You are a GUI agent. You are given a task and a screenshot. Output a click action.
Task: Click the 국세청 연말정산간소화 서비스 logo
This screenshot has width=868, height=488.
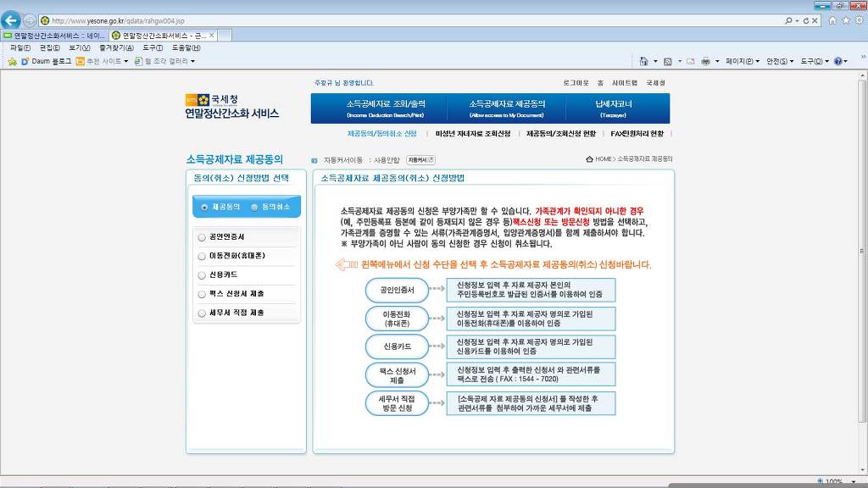(232, 107)
